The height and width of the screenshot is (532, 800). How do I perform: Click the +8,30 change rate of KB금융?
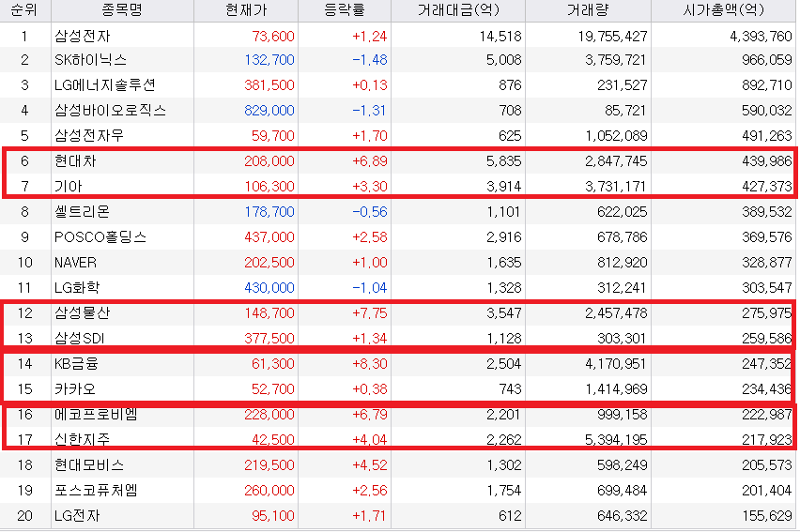coord(369,364)
